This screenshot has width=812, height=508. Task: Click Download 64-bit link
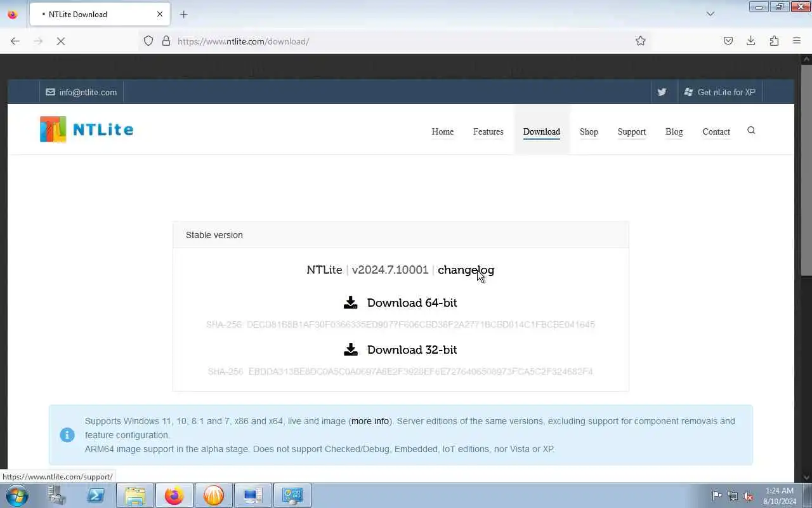point(412,303)
